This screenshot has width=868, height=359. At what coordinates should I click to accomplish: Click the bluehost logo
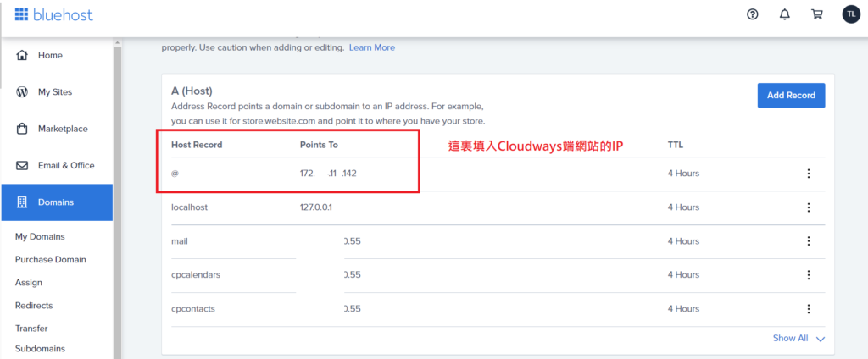point(53,15)
